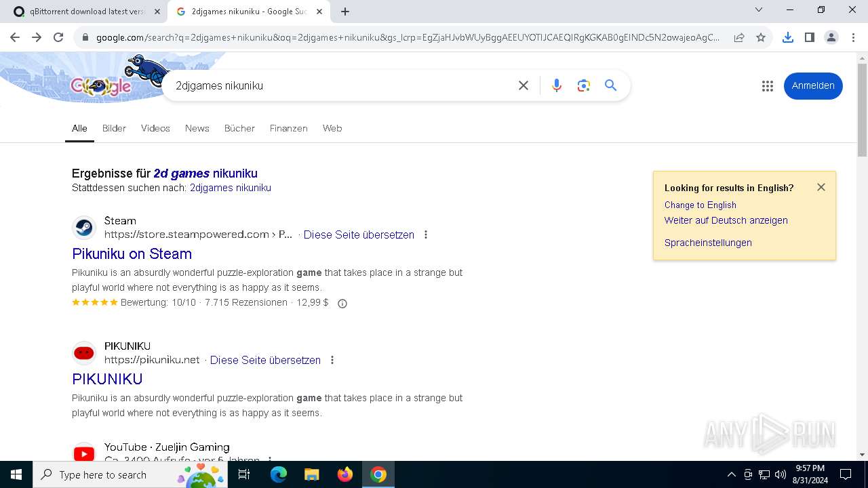The image size is (868, 488).
Task: Click the magnifier search submit icon
Action: click(x=611, y=85)
